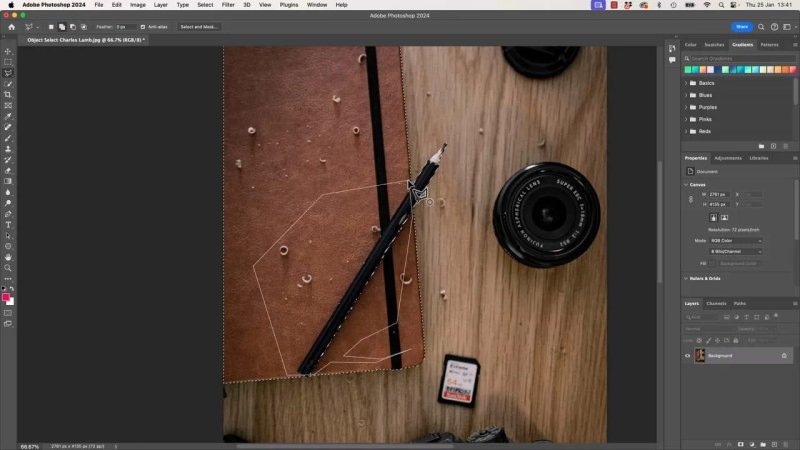Enable Quick Mask mode icon
800x450 pixels.
coord(8,313)
